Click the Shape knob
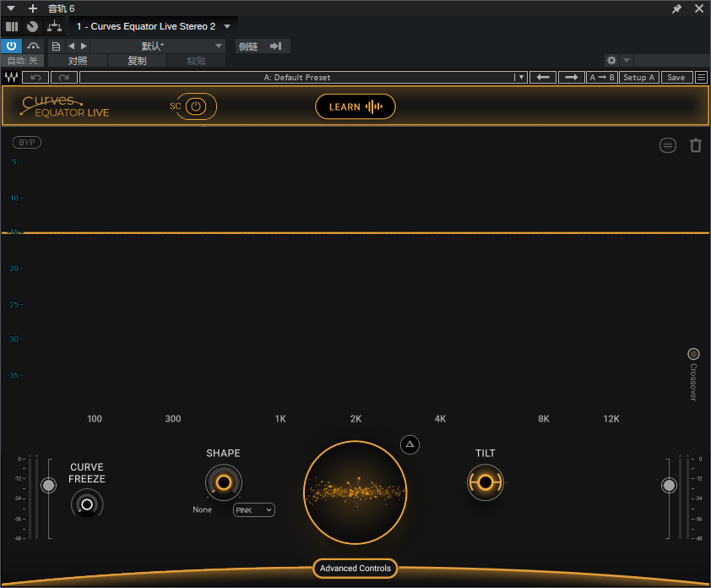 click(224, 482)
